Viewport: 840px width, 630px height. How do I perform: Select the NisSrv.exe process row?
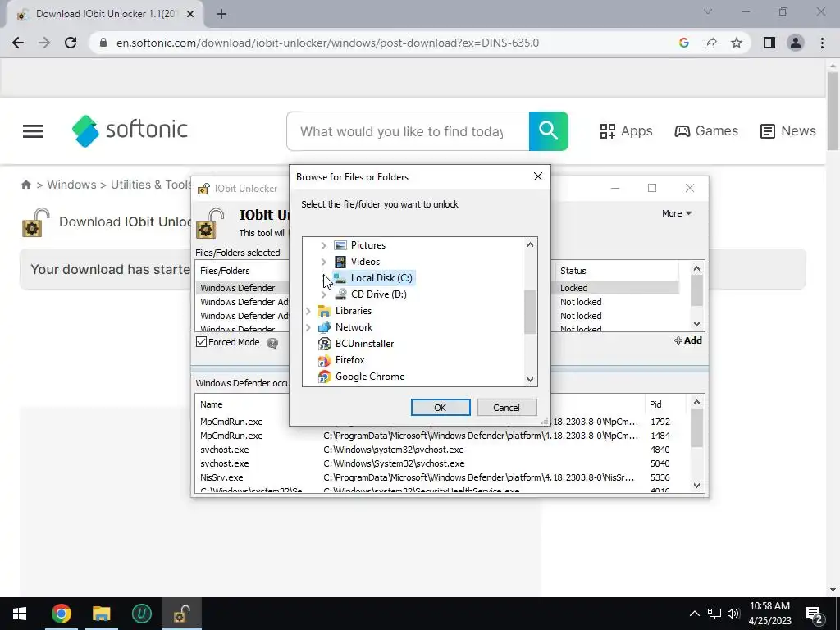click(x=442, y=477)
